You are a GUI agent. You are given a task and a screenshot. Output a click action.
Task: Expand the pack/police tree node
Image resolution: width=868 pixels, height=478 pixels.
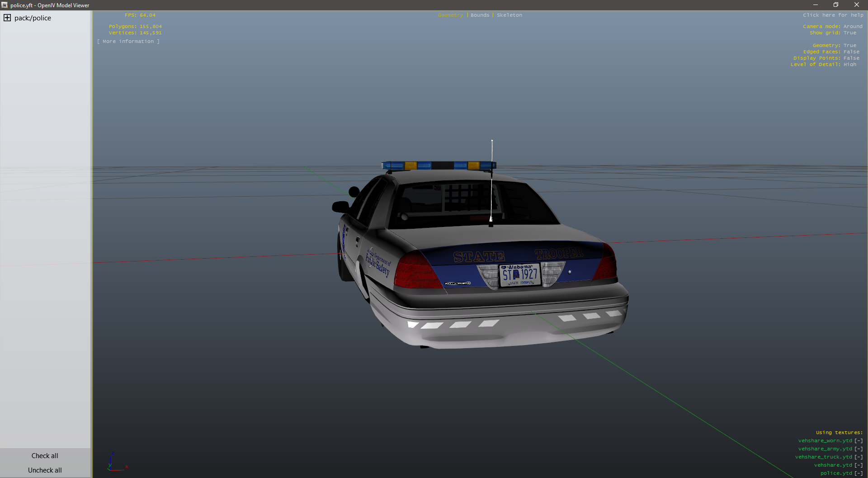click(x=7, y=18)
